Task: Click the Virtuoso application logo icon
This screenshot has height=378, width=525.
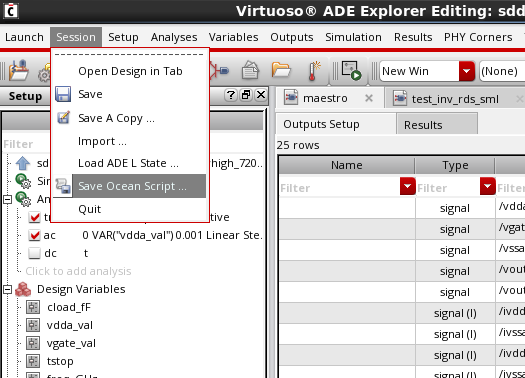Action: pos(11,11)
